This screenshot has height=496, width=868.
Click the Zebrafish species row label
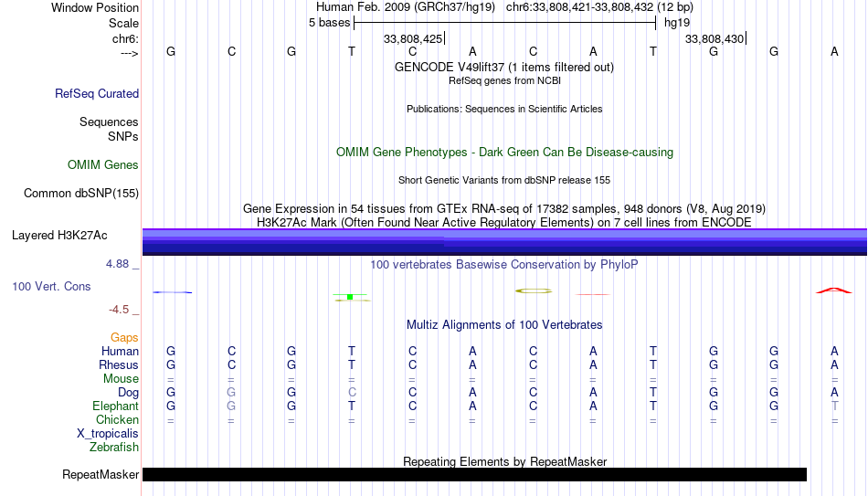tap(114, 447)
